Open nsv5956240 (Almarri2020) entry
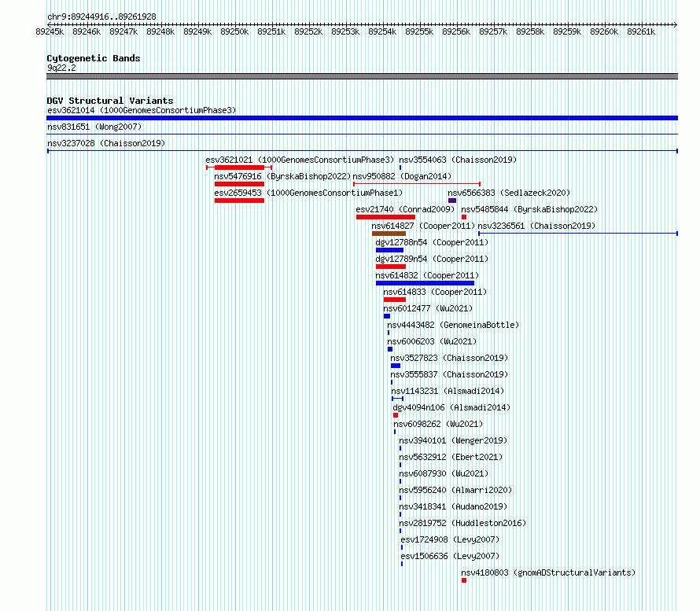 455,490
